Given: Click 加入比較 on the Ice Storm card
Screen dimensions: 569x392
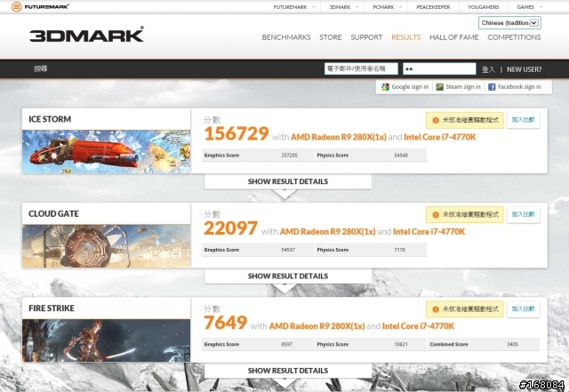Looking at the screenshot, I should 524,120.
